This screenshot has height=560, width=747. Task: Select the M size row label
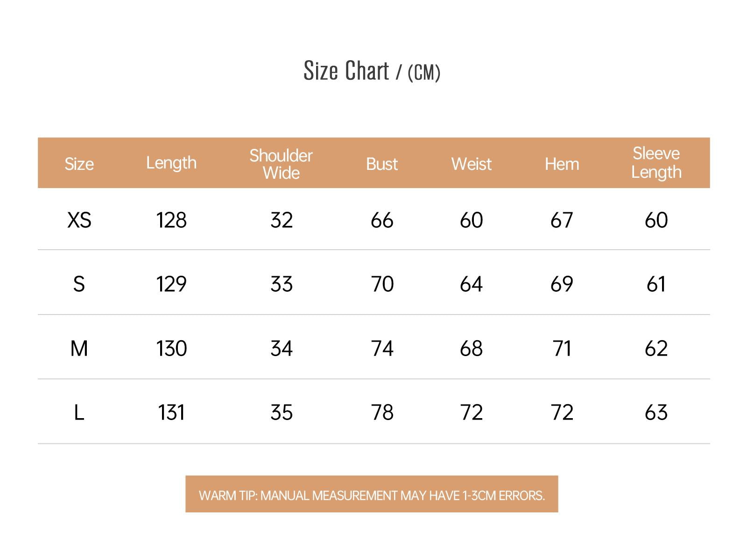pos(79,348)
